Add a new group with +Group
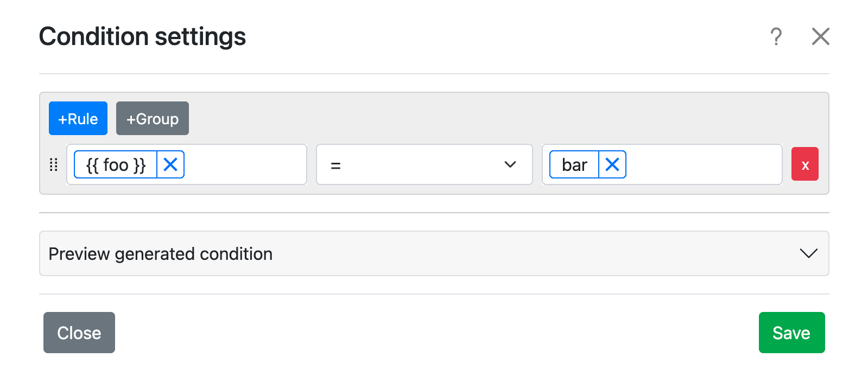Screen dimensions: 868x370 153,118
